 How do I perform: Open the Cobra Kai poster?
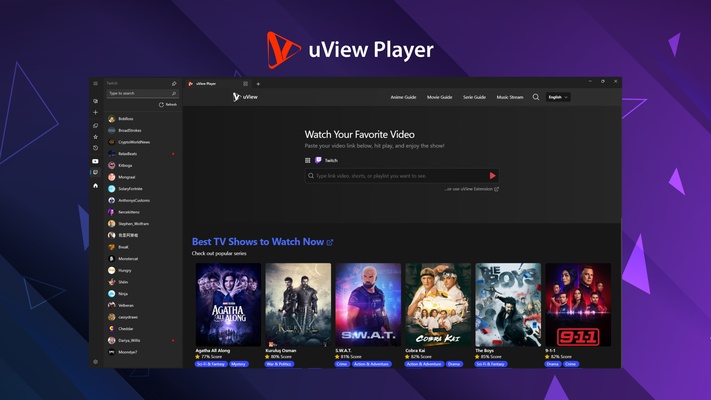click(x=438, y=305)
